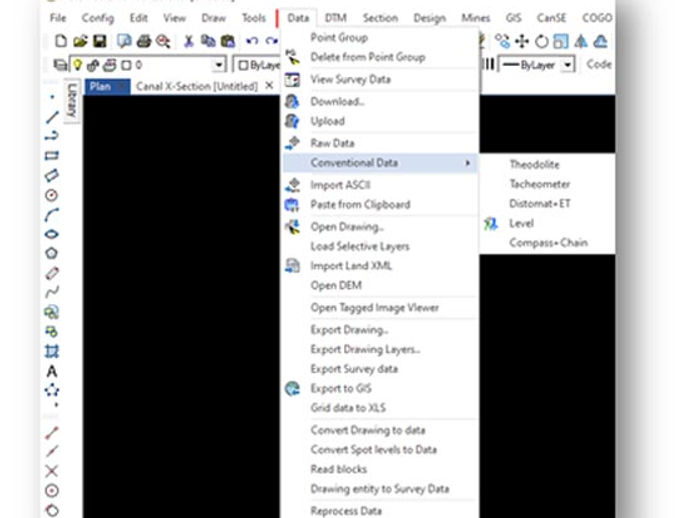Click the Undo arrow icon

click(252, 41)
